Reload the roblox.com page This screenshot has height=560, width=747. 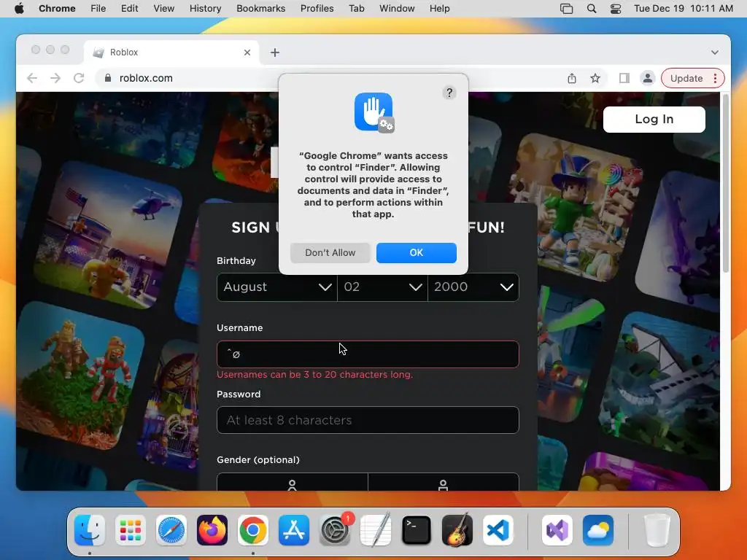pyautogui.click(x=79, y=78)
